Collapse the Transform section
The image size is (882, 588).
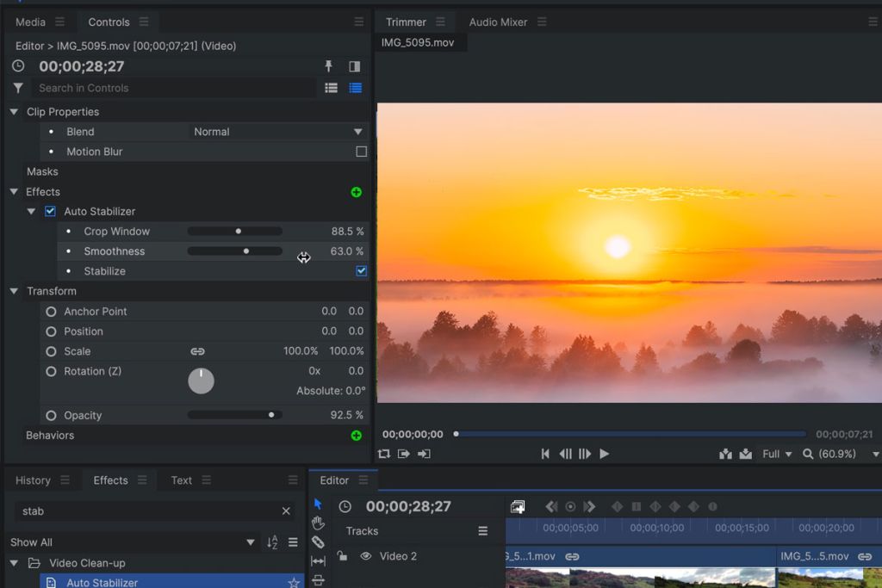(x=13, y=291)
